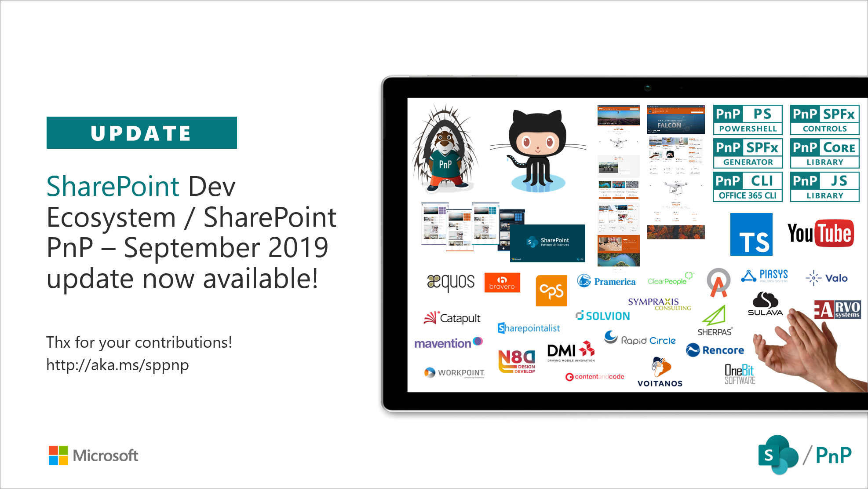Click the SOLVION logo
Viewport: 868px width, 489px height.
point(602,316)
